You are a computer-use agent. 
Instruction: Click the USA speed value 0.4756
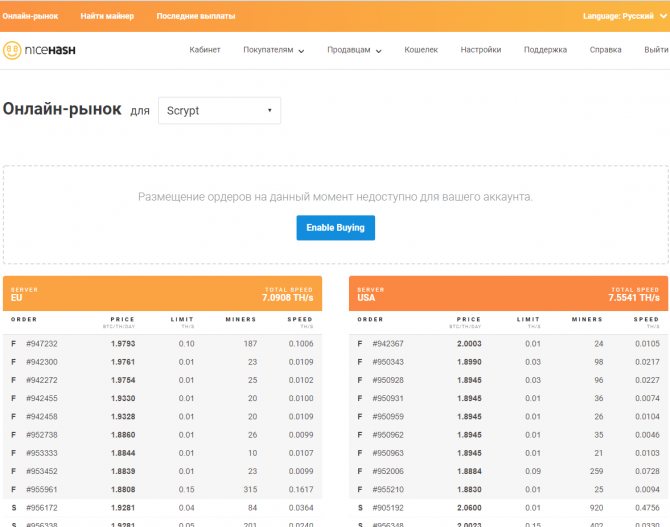pos(647,508)
